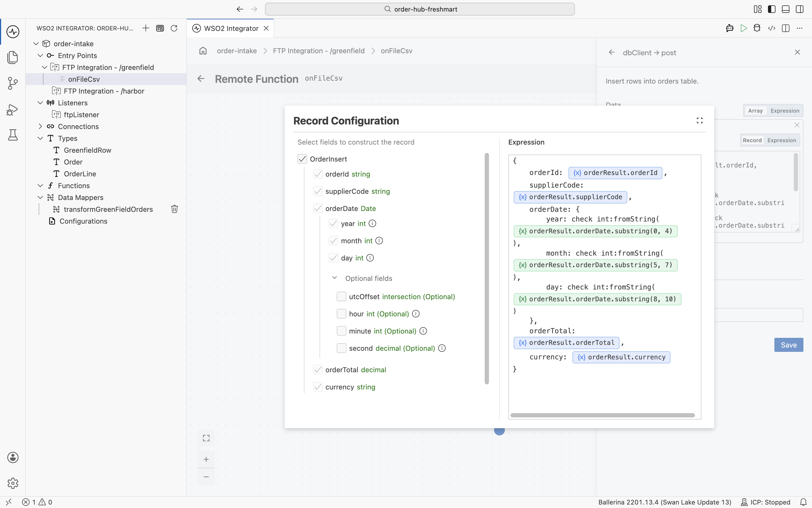Open the Testing flask icon
The height and width of the screenshot is (508, 812).
tap(13, 135)
